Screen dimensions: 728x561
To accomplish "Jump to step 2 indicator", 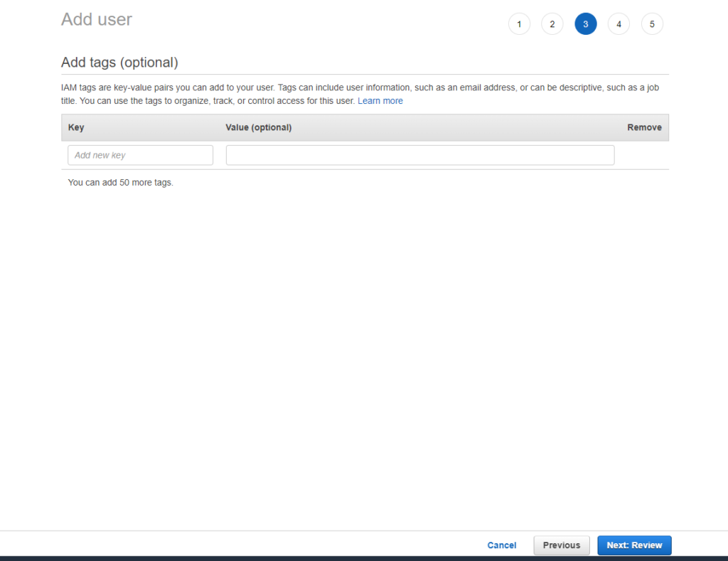I will (552, 24).
